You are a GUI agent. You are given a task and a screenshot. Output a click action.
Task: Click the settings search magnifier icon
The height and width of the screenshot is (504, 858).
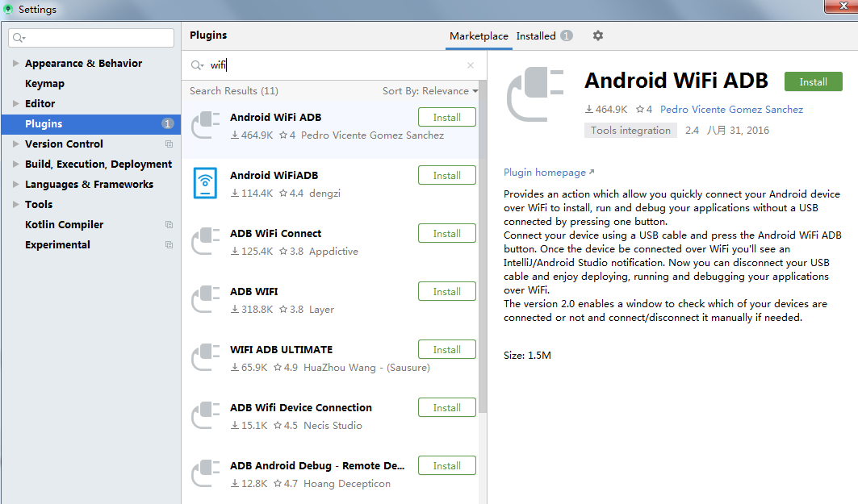[x=19, y=38]
